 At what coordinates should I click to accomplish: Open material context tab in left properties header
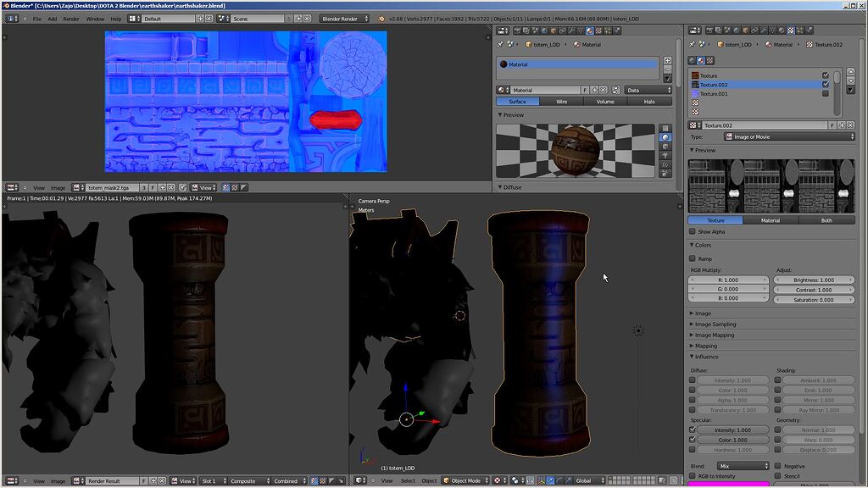click(590, 30)
